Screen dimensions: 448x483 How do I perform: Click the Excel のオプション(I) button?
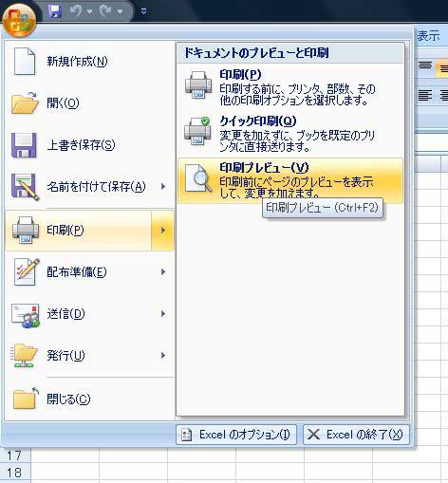[x=236, y=435]
